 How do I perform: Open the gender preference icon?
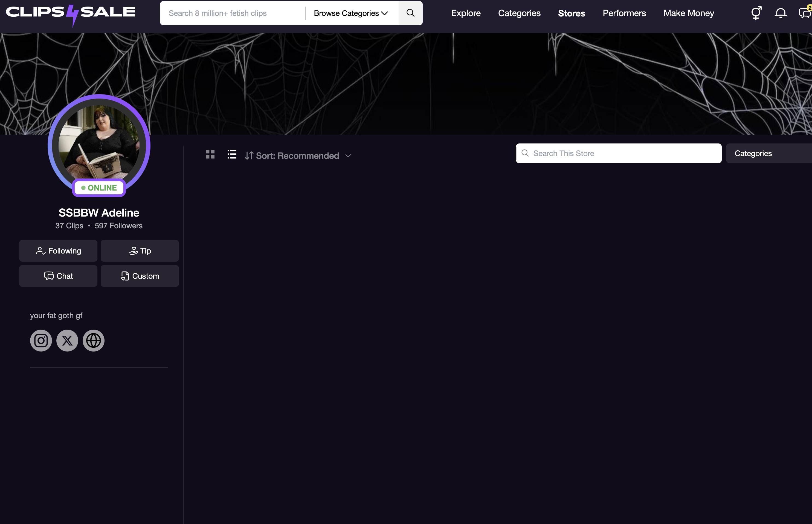[756, 13]
